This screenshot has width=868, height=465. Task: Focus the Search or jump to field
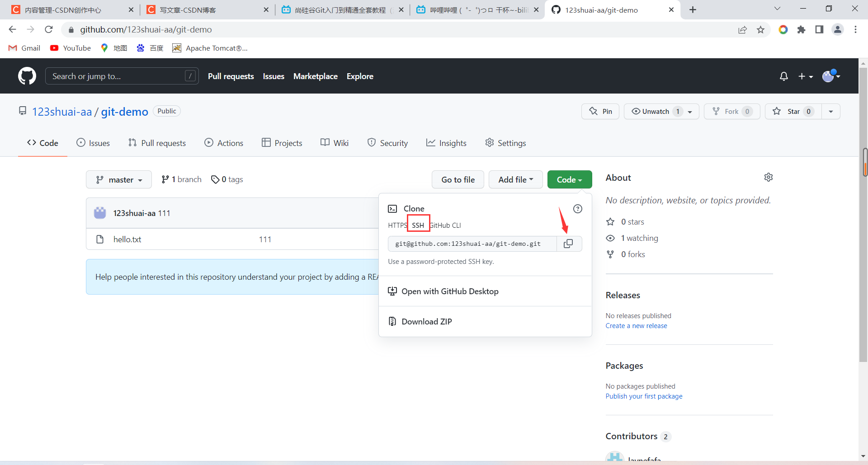[x=122, y=76]
